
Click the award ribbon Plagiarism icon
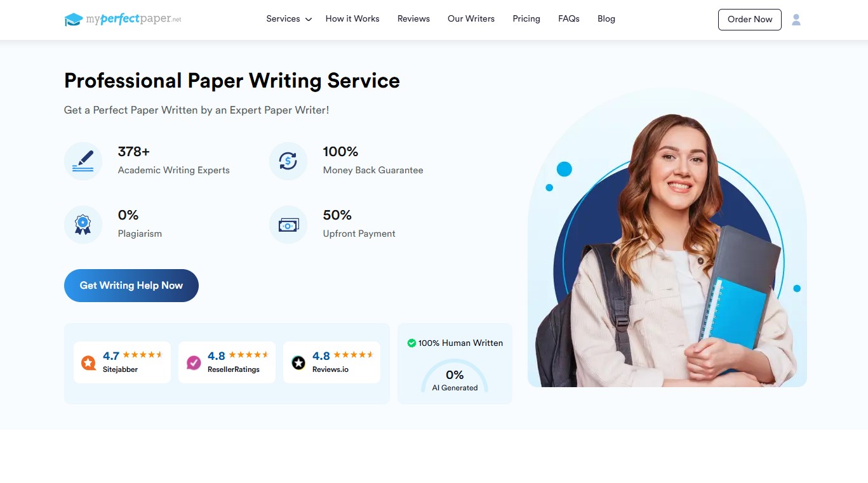tap(83, 225)
